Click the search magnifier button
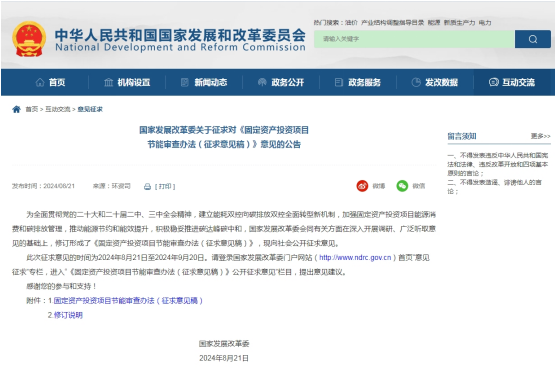Image resolution: width=557 pixels, height=378 pixels. point(532,39)
